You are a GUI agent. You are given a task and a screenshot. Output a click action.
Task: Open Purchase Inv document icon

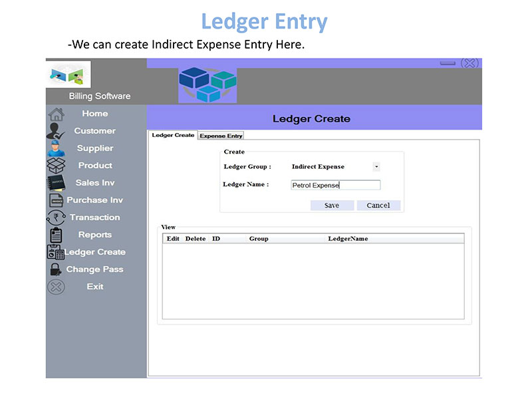click(x=56, y=200)
